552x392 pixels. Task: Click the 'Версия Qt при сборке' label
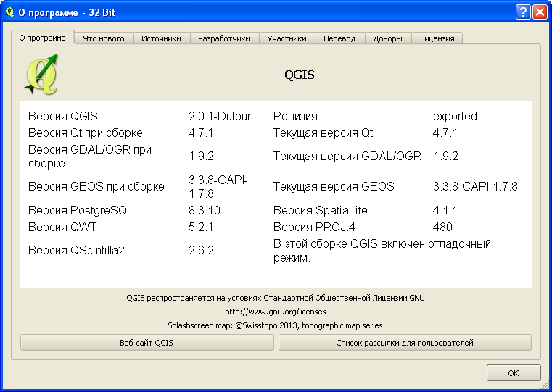click(86, 133)
